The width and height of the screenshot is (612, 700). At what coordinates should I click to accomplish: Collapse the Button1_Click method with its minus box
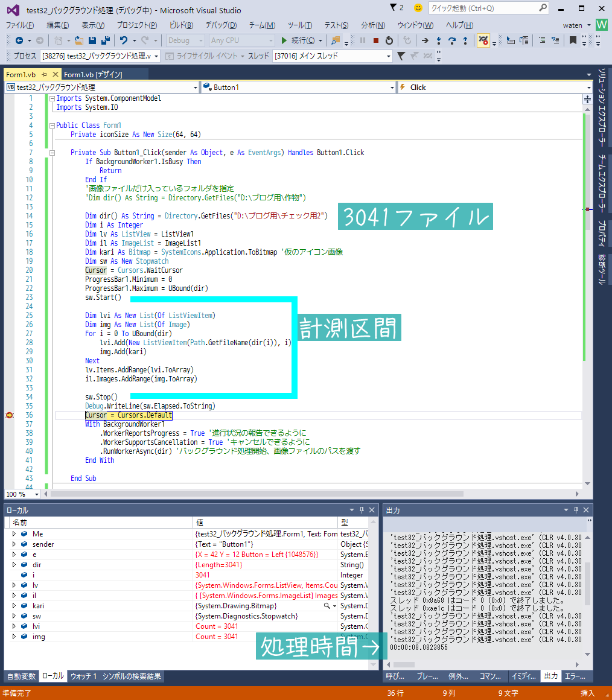click(x=52, y=152)
